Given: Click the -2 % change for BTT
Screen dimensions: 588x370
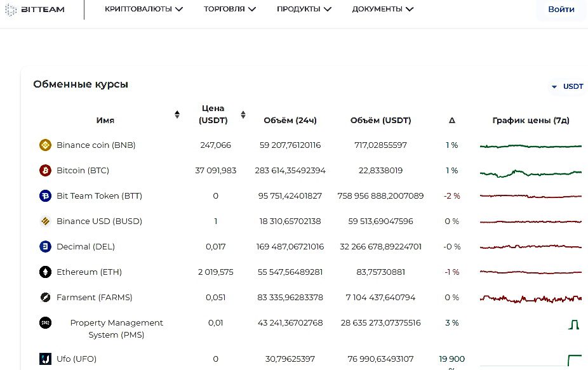Looking at the screenshot, I should 452,195.
